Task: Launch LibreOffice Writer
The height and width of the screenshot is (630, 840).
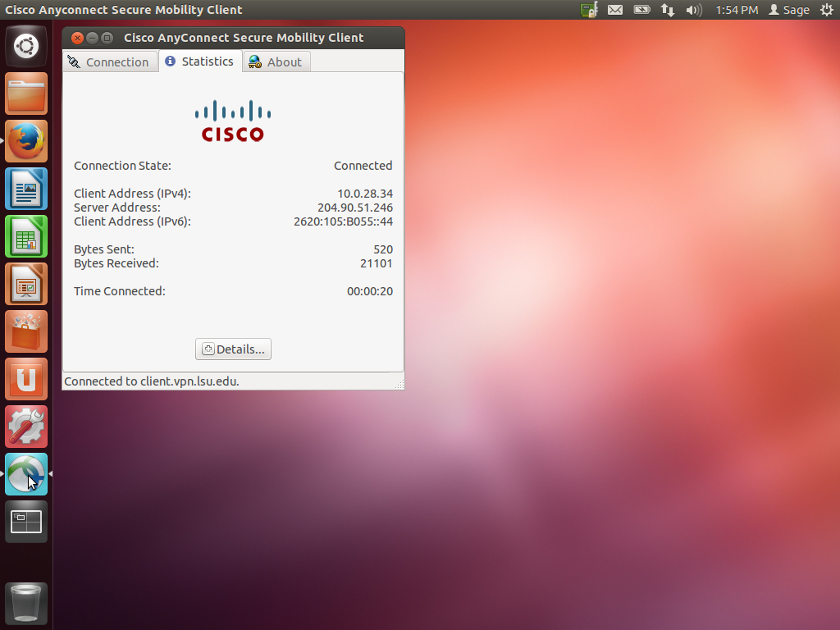Action: pyautogui.click(x=26, y=189)
